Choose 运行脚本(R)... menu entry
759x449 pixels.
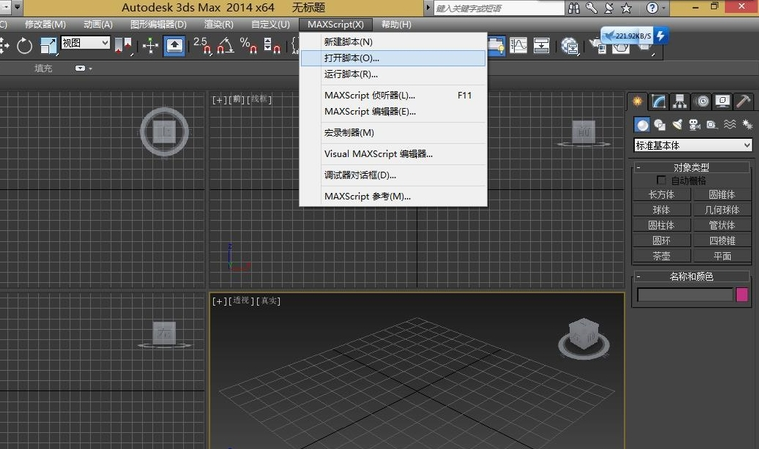tap(393, 74)
